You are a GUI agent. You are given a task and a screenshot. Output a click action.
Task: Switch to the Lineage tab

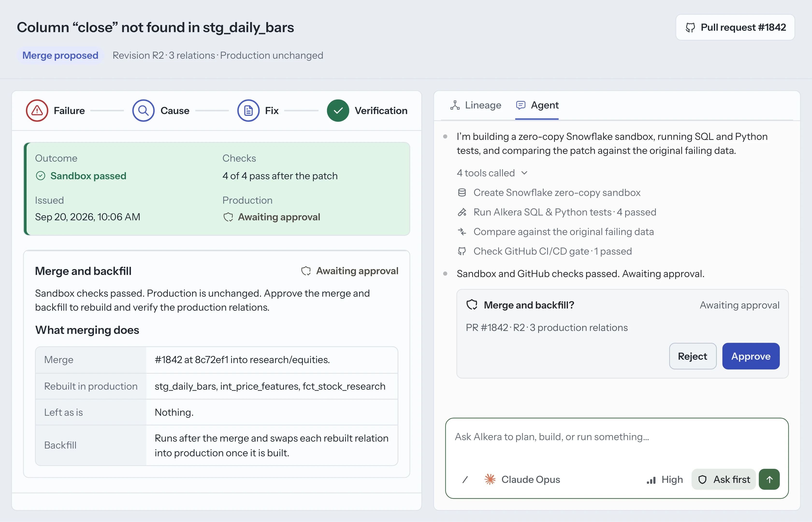(476, 105)
